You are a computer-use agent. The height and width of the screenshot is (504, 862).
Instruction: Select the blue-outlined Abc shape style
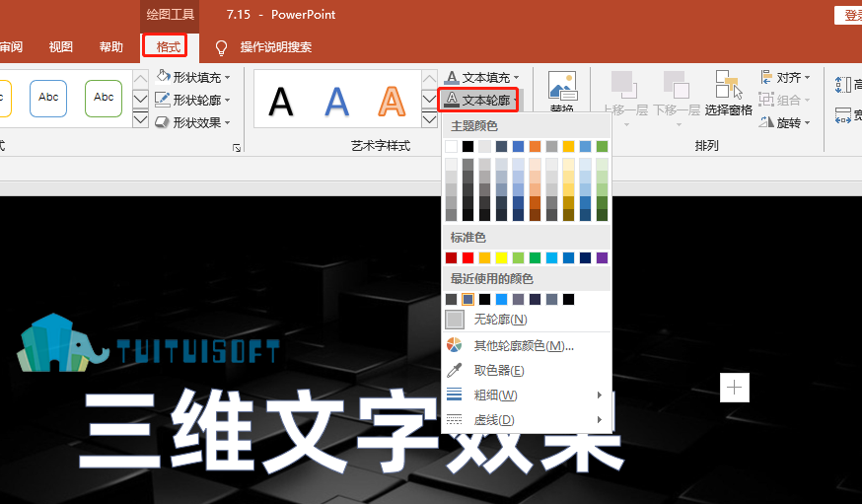click(48, 99)
